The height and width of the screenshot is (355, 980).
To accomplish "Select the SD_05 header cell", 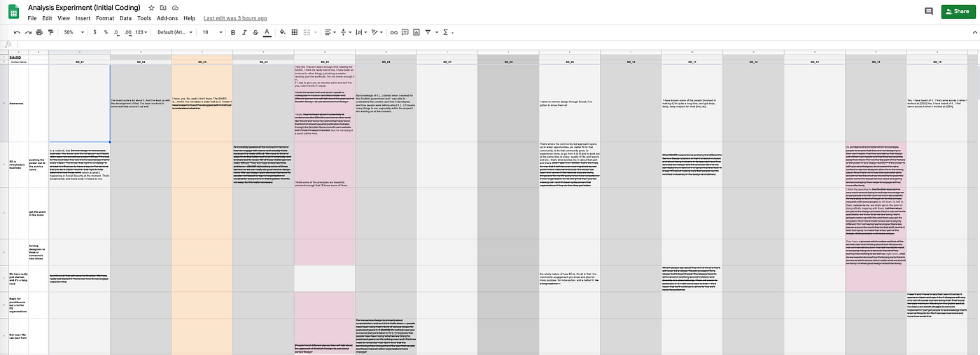I will (324, 62).
